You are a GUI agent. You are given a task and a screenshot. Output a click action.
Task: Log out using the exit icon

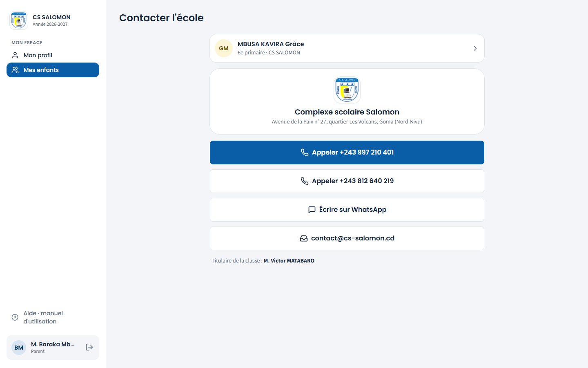[x=89, y=347]
